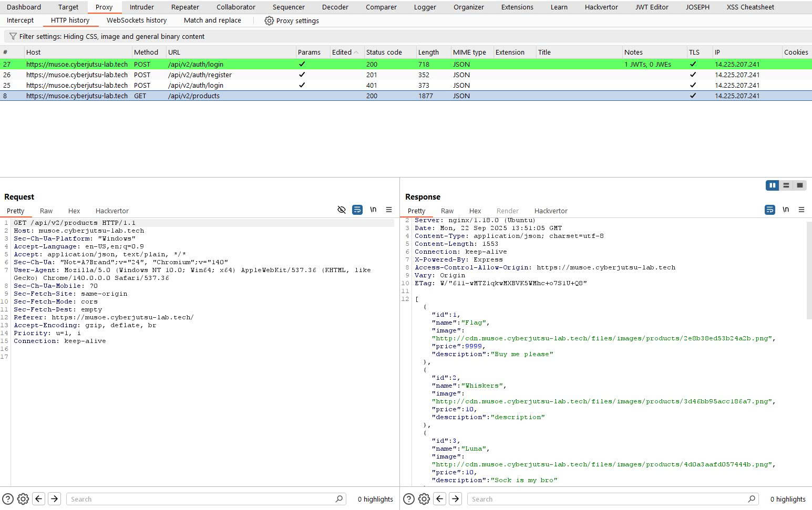Open help icon below Response panel

pos(409,499)
